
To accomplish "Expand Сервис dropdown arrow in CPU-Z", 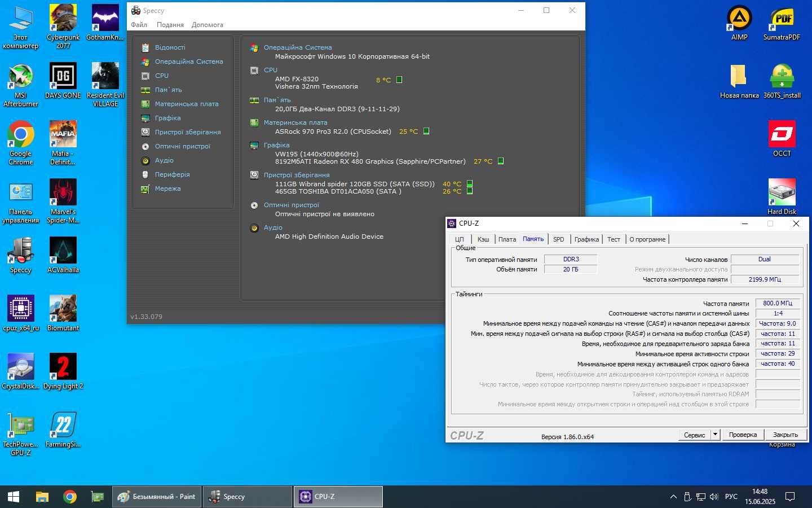I will tap(716, 435).
